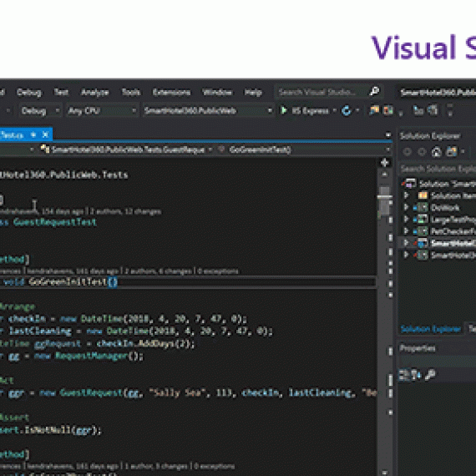Expand the last SmartHotel project node
This screenshot has height=476, width=476.
pyautogui.click(x=406, y=255)
